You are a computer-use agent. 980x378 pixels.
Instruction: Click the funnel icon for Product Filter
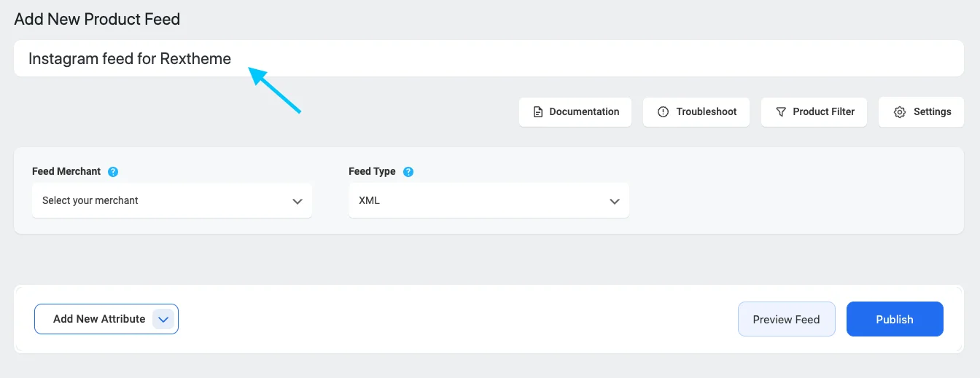tap(781, 112)
